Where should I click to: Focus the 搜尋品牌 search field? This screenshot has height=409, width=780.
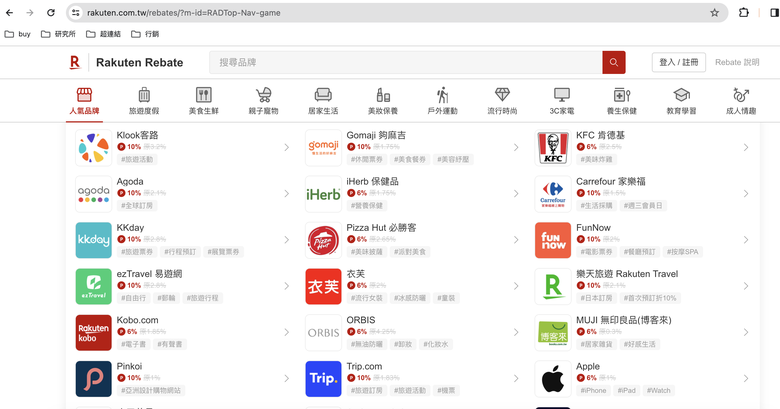(406, 62)
